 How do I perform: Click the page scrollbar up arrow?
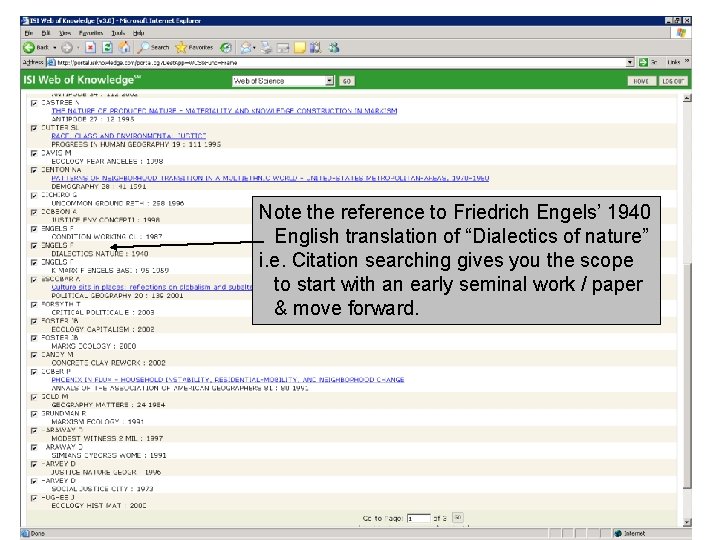687,98
